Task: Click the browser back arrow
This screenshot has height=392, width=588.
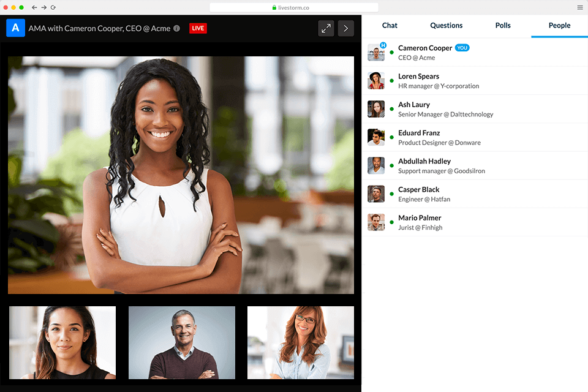Action: [x=34, y=7]
